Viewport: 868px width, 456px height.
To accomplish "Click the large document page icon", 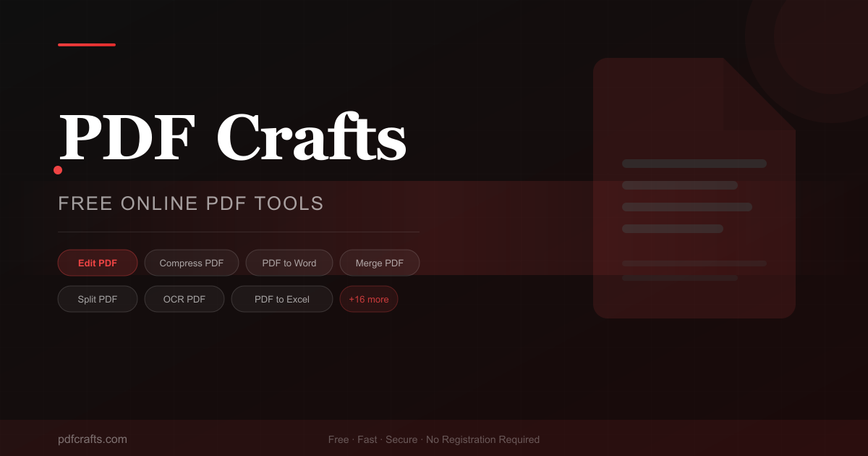I will pyautogui.click(x=694, y=188).
